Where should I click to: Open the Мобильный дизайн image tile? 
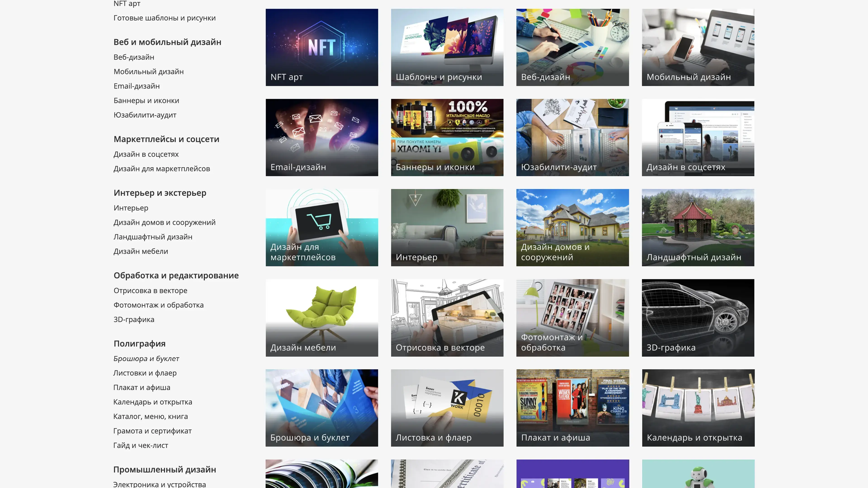tap(698, 47)
